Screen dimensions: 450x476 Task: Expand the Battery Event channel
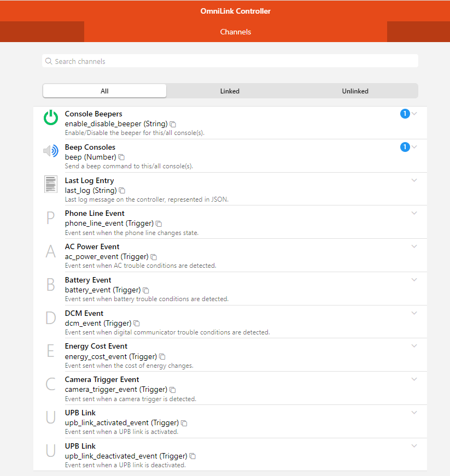(x=414, y=280)
